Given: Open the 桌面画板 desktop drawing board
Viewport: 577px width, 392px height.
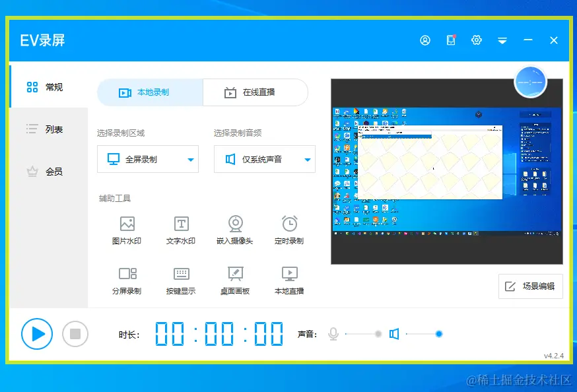Looking at the screenshot, I should coord(235,279).
